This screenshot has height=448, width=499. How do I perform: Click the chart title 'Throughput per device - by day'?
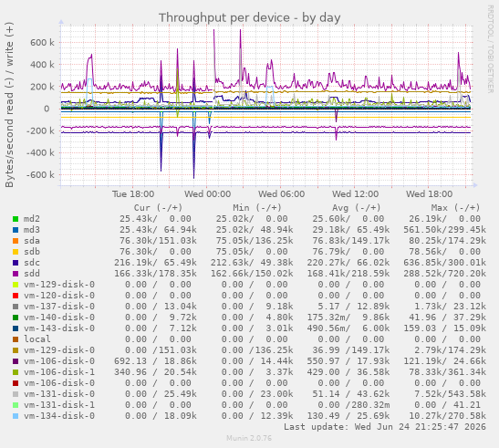click(250, 18)
